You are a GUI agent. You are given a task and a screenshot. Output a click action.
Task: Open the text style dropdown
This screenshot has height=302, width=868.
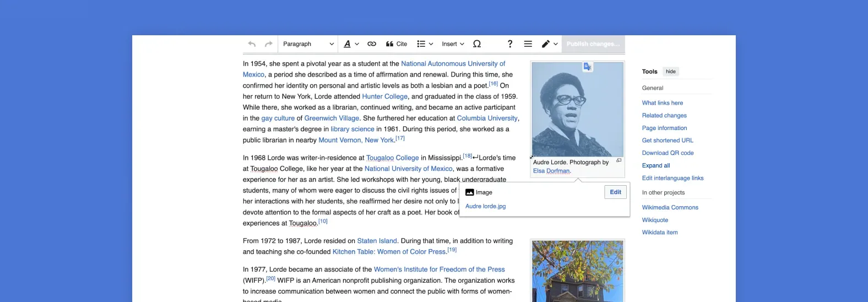(351, 44)
